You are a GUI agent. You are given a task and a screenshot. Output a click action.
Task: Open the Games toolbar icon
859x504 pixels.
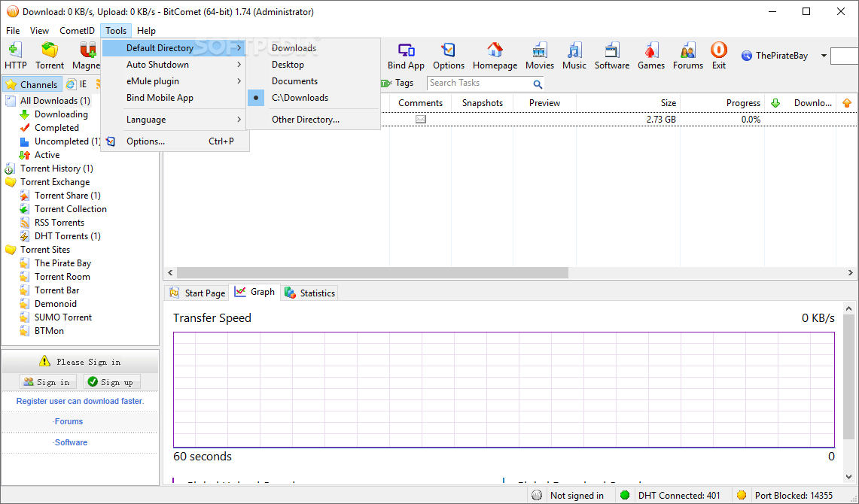point(650,55)
